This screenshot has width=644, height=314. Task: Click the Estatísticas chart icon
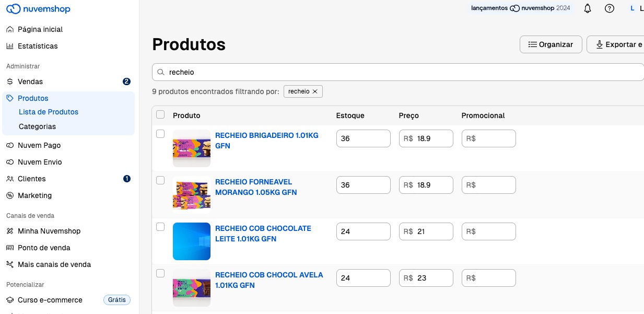[10, 46]
